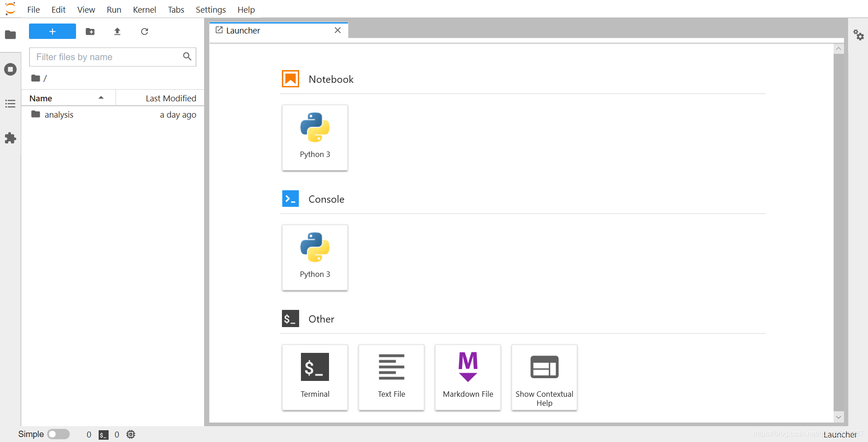The height and width of the screenshot is (442, 868).
Task: Click the terminal count icon in status bar
Action: (104, 435)
